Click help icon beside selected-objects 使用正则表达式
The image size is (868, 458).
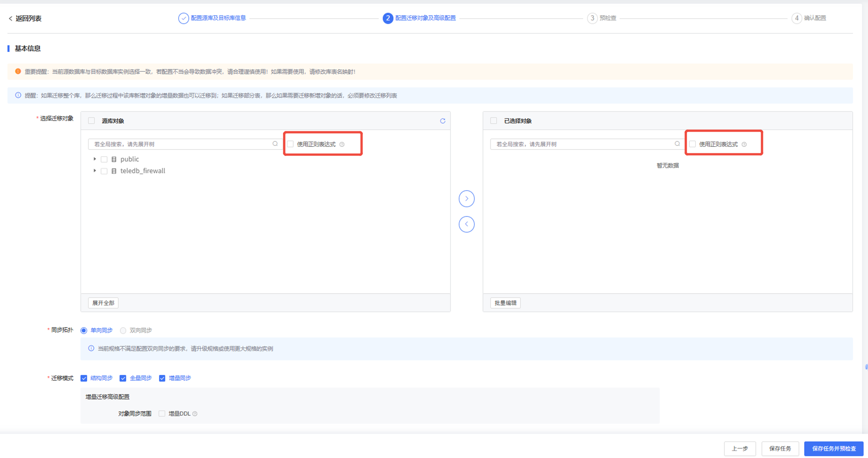point(744,144)
